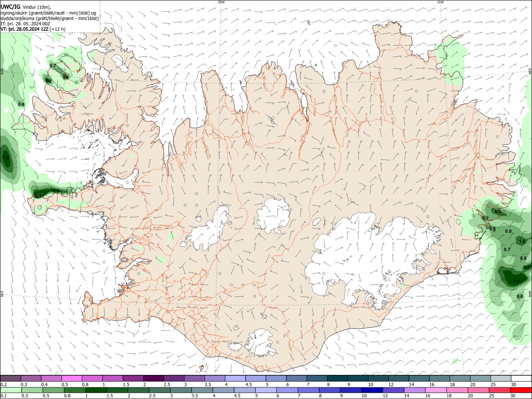The height and width of the screenshot is (399, 532).
Task: Click upper legend white swatch after 30
Action: pyautogui.click(x=522, y=379)
